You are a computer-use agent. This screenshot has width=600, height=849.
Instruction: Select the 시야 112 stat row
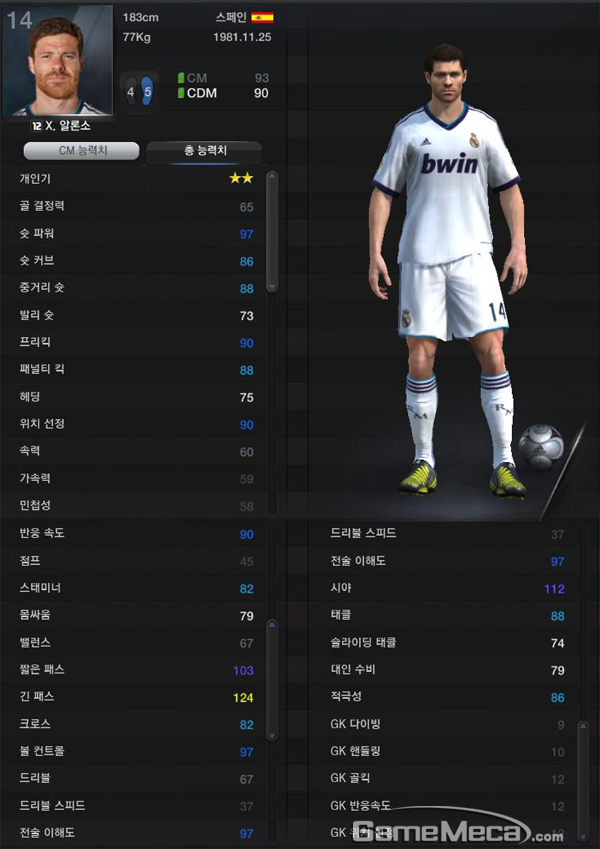(x=447, y=589)
